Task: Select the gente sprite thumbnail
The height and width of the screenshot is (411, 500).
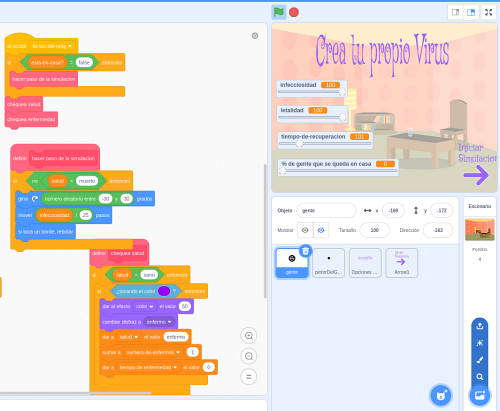Action: coord(292,263)
